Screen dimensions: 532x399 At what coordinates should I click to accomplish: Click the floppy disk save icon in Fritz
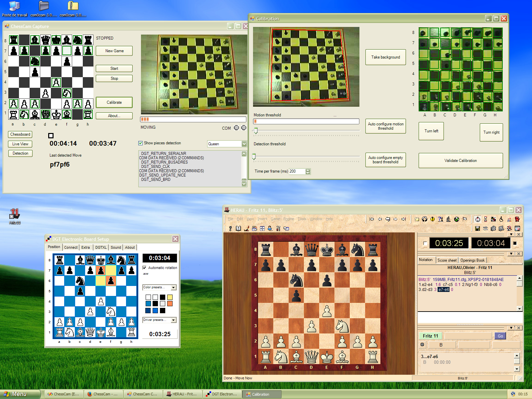(477, 228)
